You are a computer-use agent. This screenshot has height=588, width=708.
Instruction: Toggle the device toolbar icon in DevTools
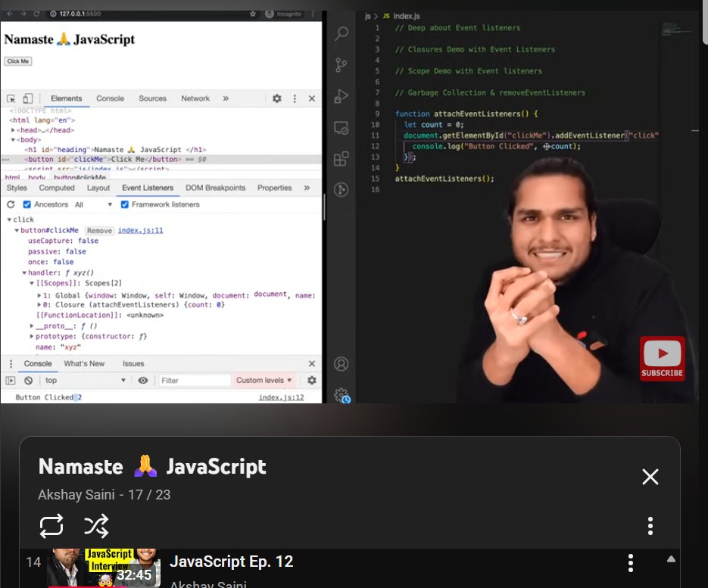pos(27,98)
